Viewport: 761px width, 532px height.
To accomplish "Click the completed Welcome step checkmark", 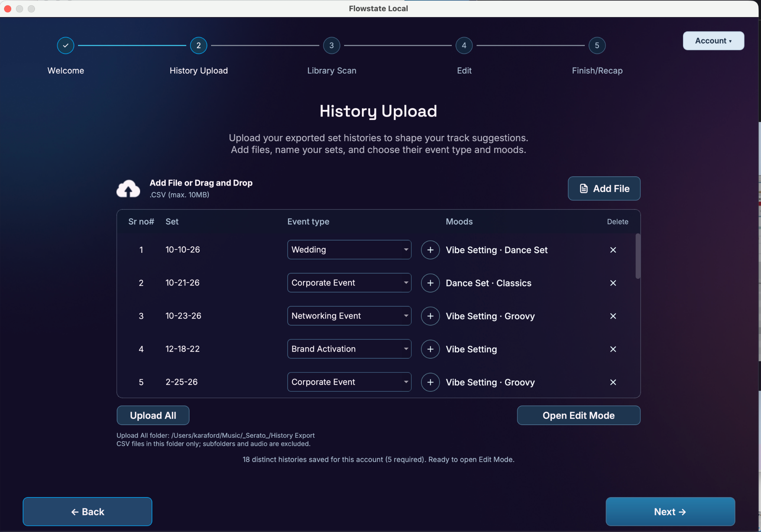I will click(66, 45).
